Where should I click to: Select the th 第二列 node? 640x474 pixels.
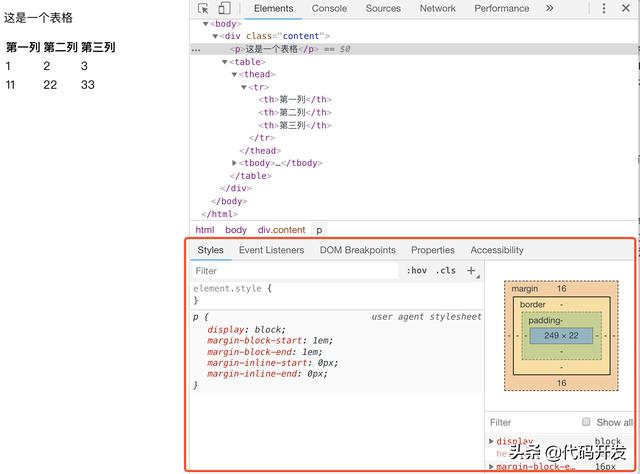295,112
